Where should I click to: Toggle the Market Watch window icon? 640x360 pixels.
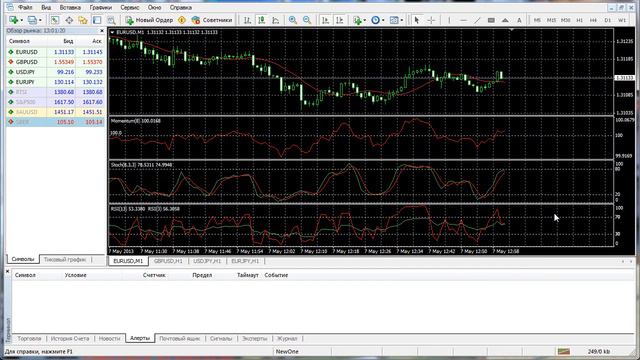55,20
